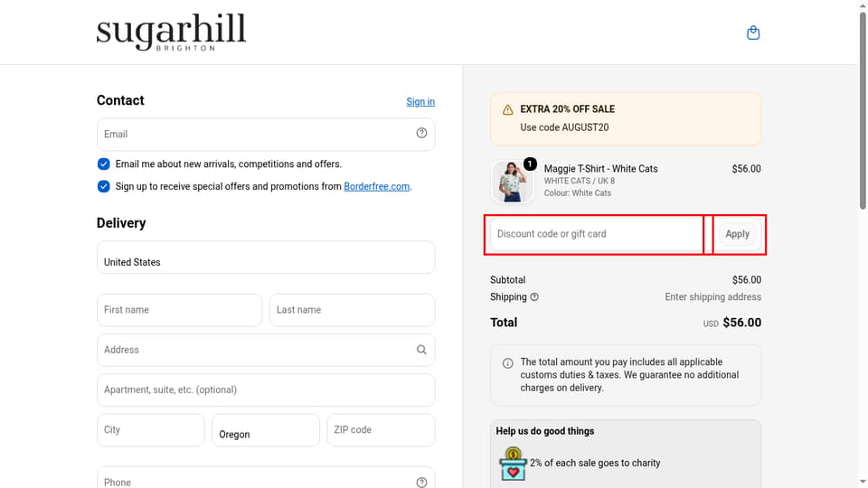Click the Sign in link
This screenshot has height=488, width=868.
(x=420, y=102)
